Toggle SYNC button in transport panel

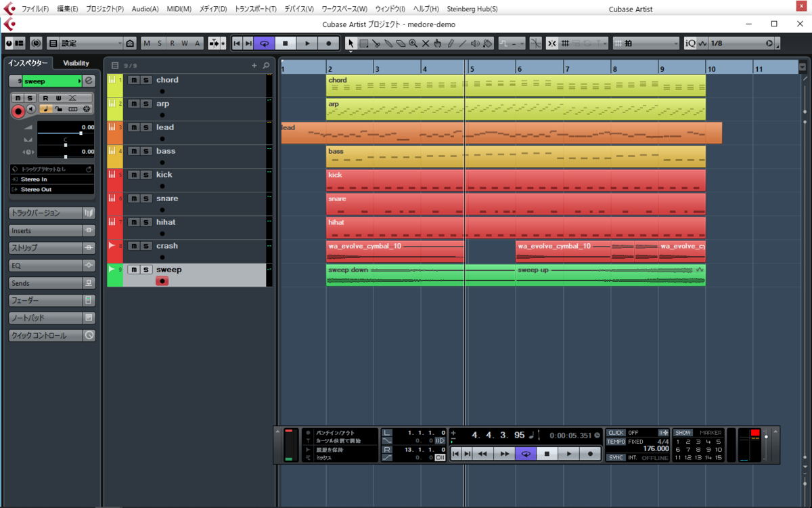coord(616,457)
